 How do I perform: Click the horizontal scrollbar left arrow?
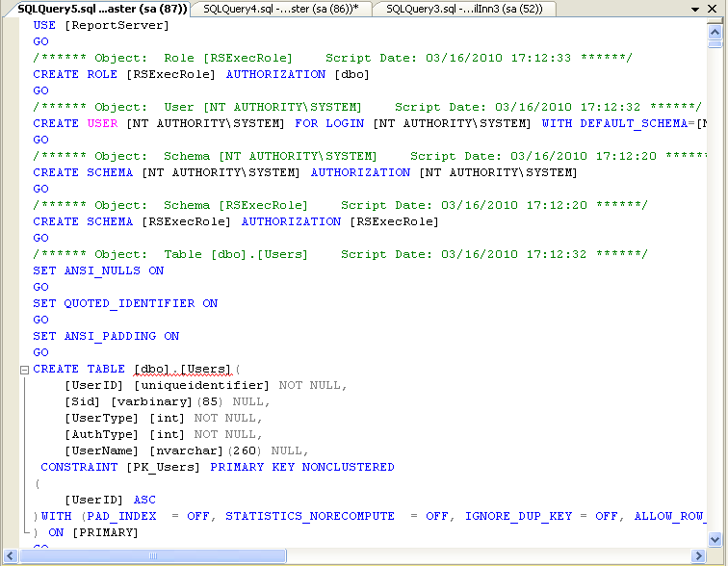coord(11,555)
